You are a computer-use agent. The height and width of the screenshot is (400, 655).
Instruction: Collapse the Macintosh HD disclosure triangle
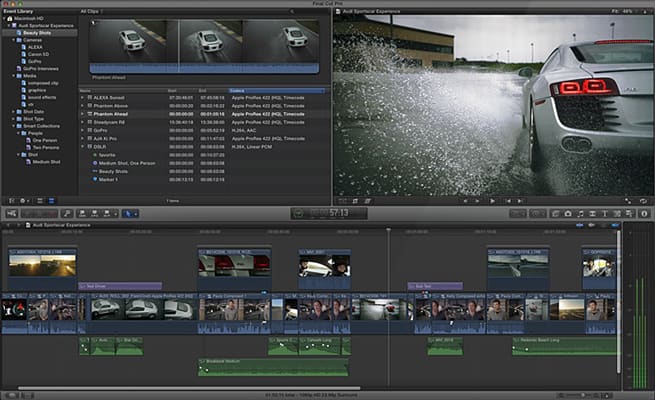pos(4,18)
